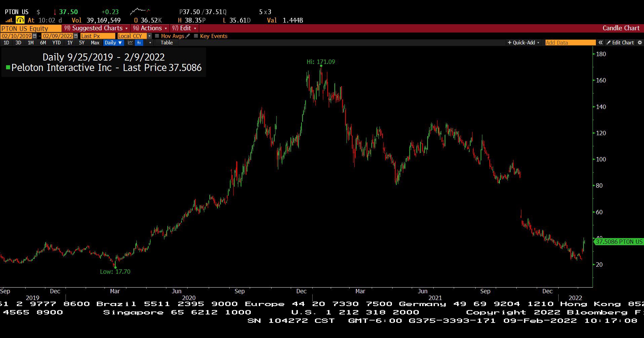
Task: Click the 100 label on price axis
Action: (x=601, y=159)
